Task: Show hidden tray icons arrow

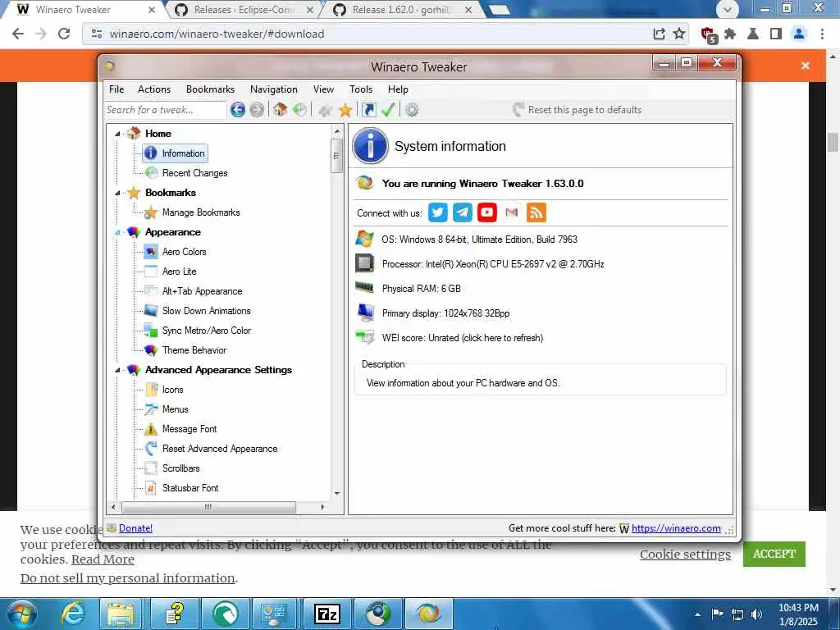Action: (x=697, y=614)
